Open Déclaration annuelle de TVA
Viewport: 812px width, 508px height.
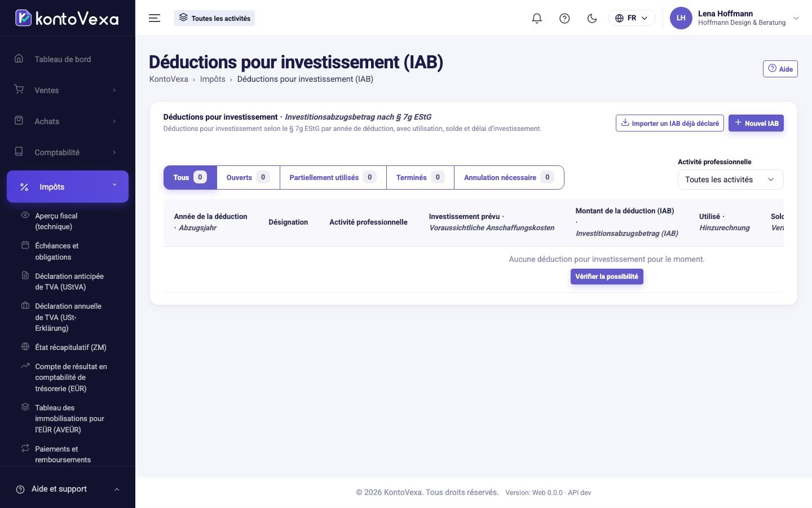tap(68, 317)
